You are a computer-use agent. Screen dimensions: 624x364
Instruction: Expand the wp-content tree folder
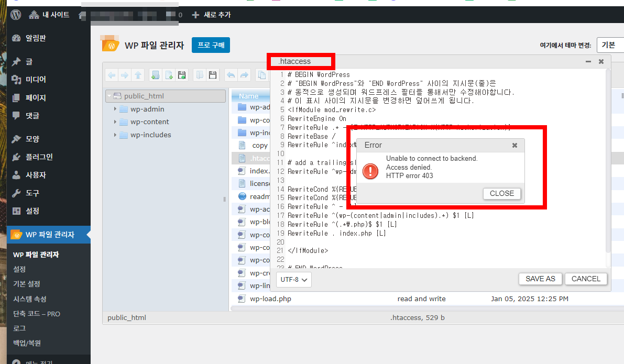point(115,122)
